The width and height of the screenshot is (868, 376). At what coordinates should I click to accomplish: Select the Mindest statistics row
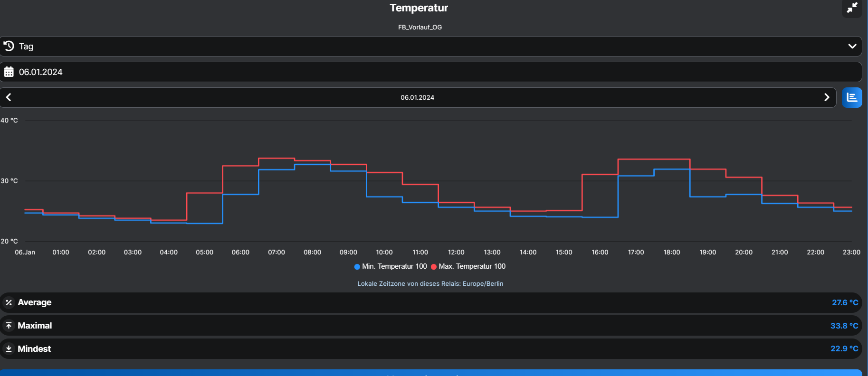pos(431,349)
